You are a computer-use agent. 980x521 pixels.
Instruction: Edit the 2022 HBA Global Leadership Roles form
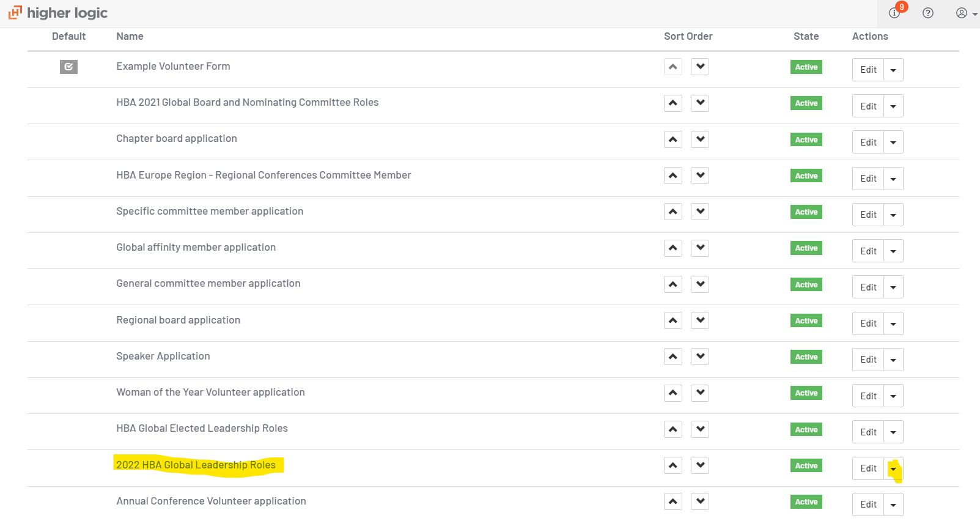tap(868, 468)
